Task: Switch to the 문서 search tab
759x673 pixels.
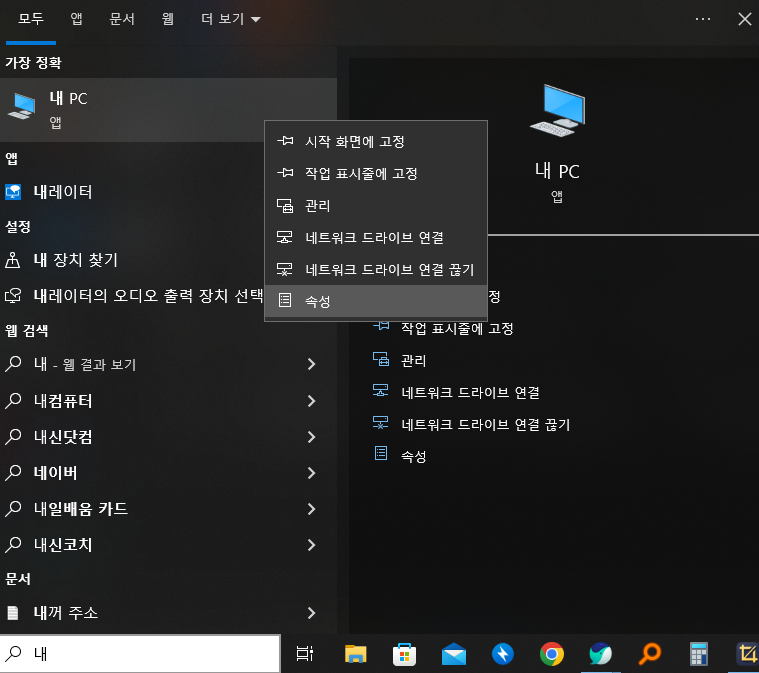Action: coord(121,19)
